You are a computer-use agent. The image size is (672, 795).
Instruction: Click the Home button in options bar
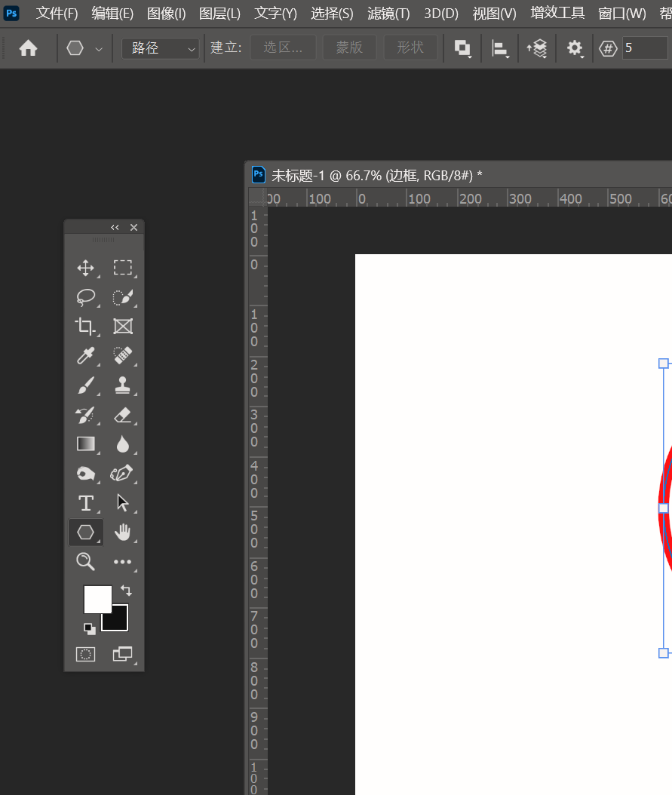(x=29, y=48)
